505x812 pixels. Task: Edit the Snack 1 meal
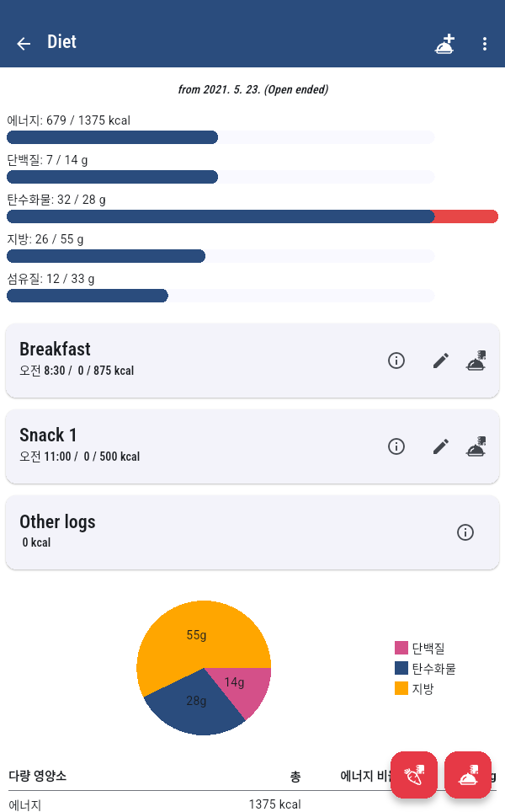click(441, 446)
